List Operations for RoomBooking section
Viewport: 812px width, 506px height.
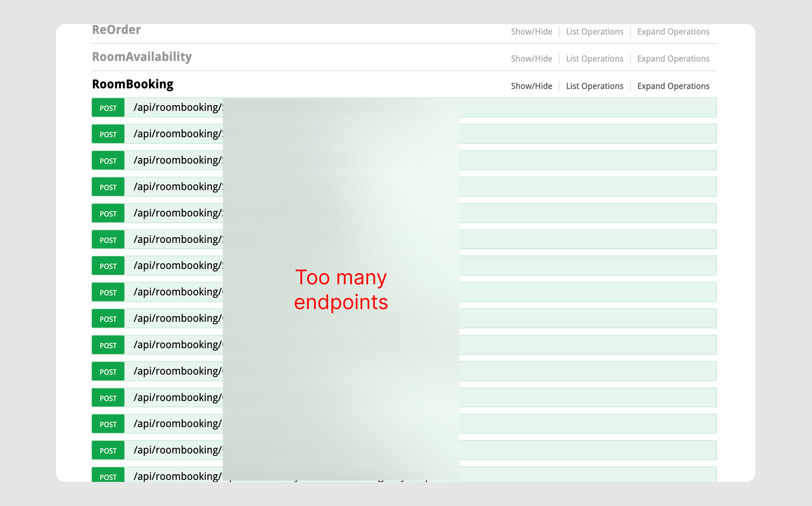(x=594, y=86)
